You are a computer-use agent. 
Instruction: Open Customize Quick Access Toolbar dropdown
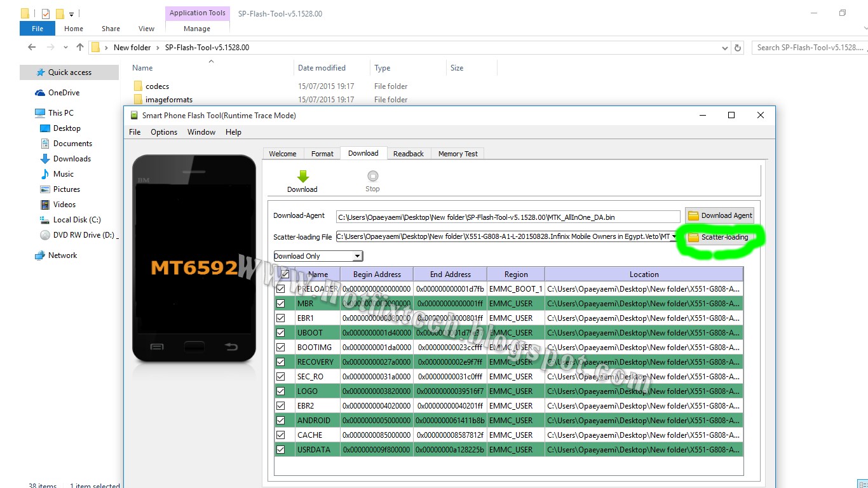tap(71, 13)
